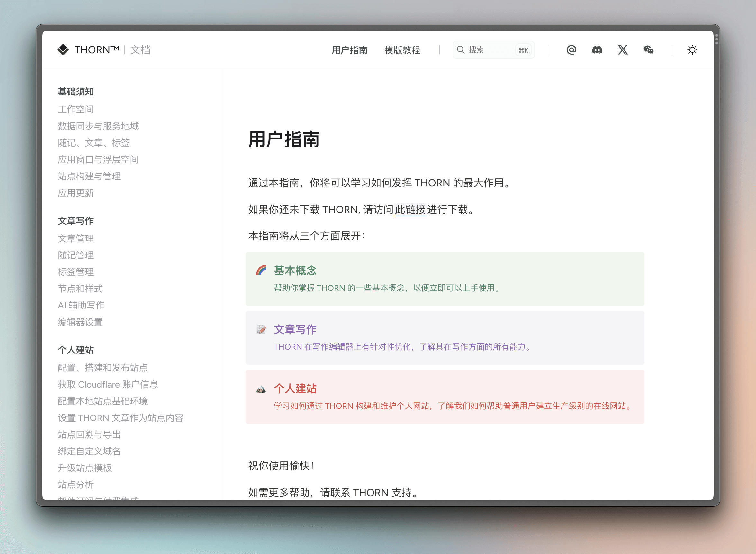Click the 基础须知 sidebar section heading
The width and height of the screenshot is (756, 554).
tap(76, 92)
